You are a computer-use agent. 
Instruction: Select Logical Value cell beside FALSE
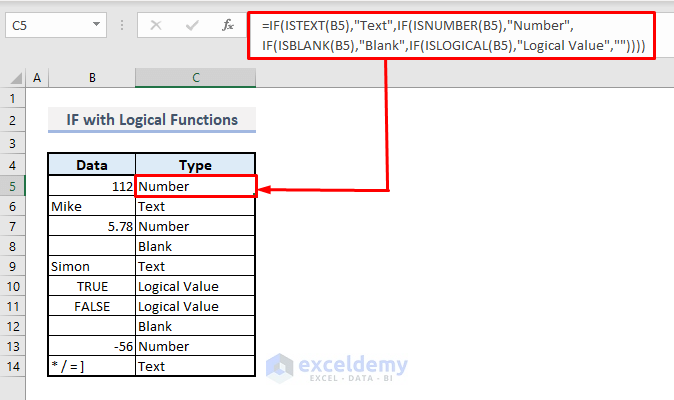(196, 306)
